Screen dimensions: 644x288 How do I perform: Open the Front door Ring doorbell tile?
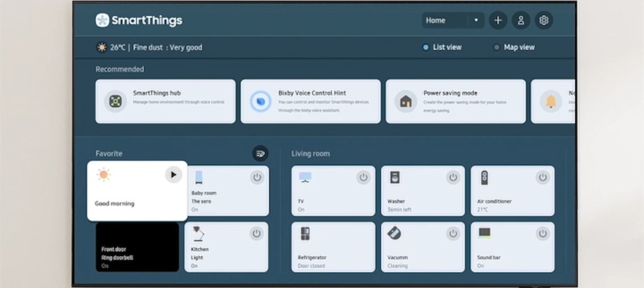point(137,247)
